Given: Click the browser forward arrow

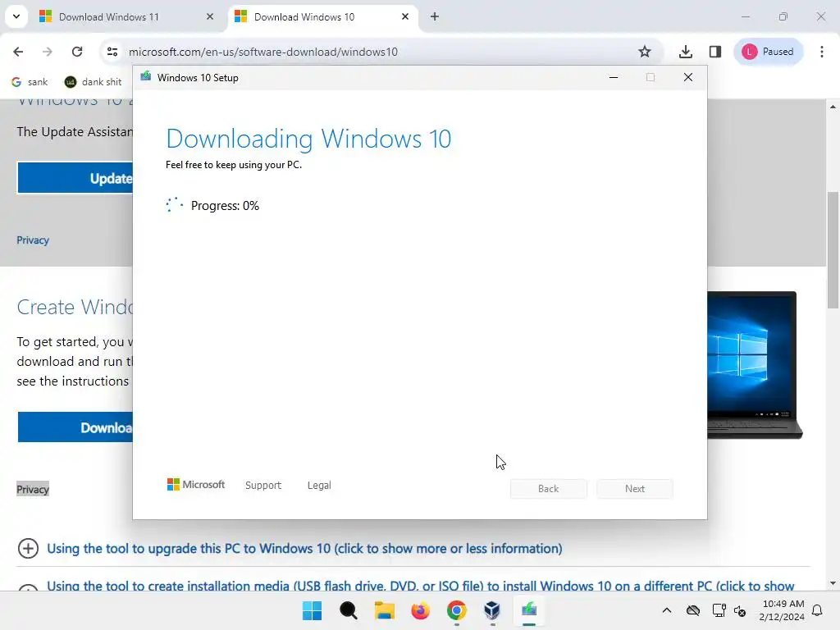Looking at the screenshot, I should [x=47, y=52].
